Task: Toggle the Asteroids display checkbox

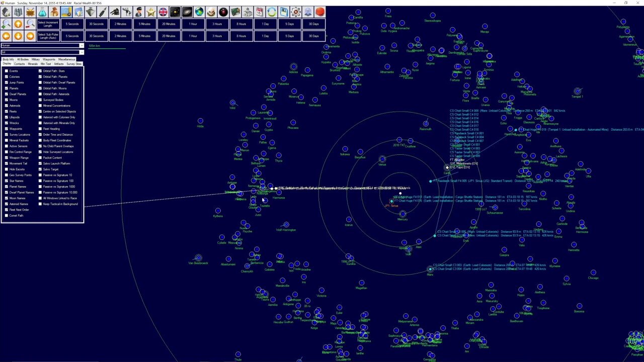Action: (7, 106)
